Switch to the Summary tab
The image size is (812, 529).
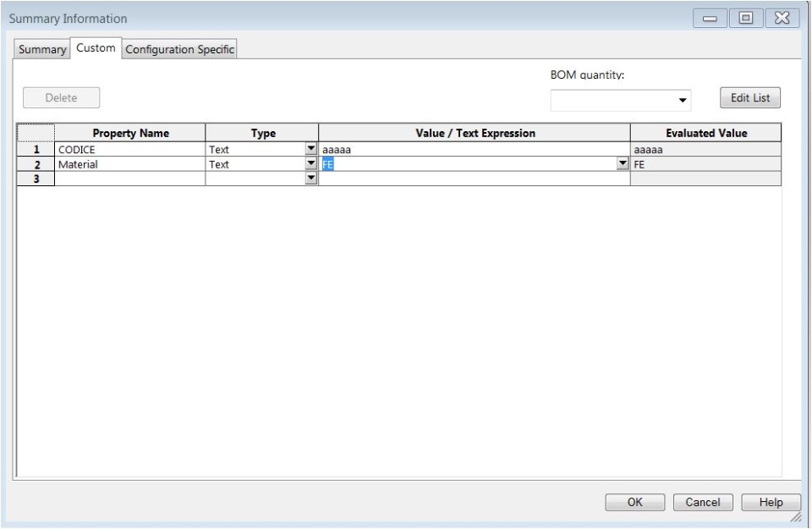(x=42, y=49)
